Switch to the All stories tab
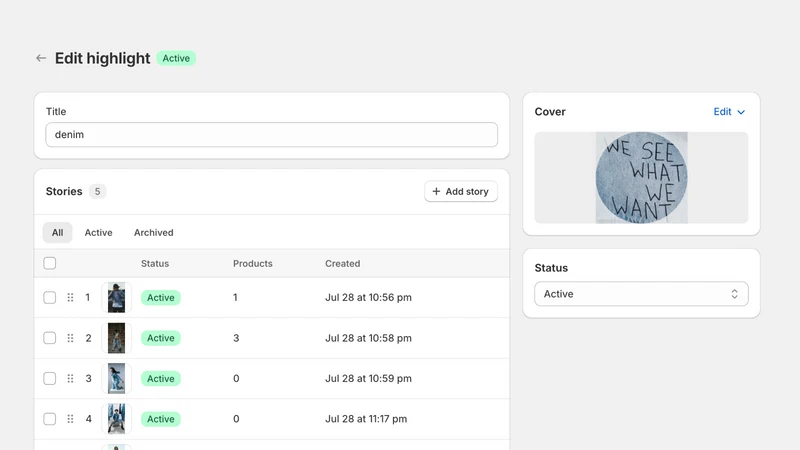Screen dimensions: 800x450 (x=58, y=233)
